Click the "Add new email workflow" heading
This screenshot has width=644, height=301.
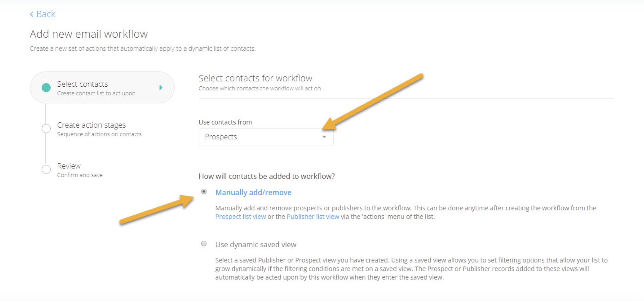click(x=89, y=34)
